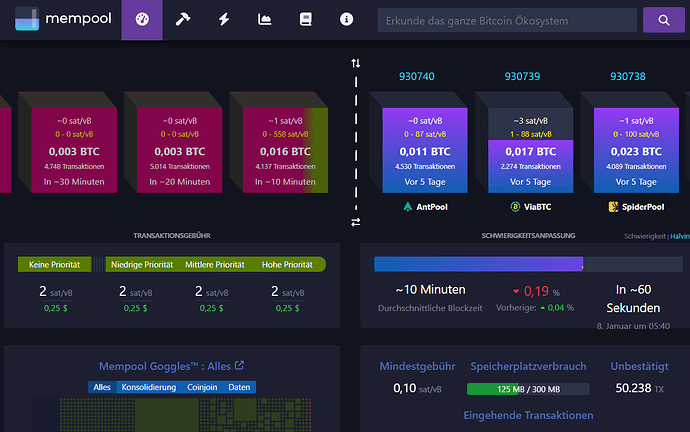This screenshot has height=432, width=690.
Task: Open the graphs chart icon page
Action: [265, 20]
